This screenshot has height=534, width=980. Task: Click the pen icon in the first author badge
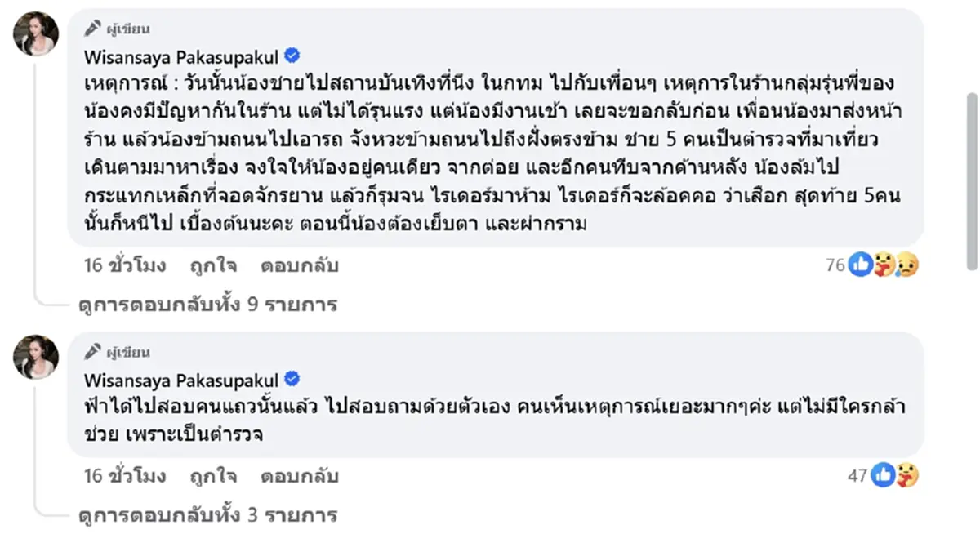92,27
